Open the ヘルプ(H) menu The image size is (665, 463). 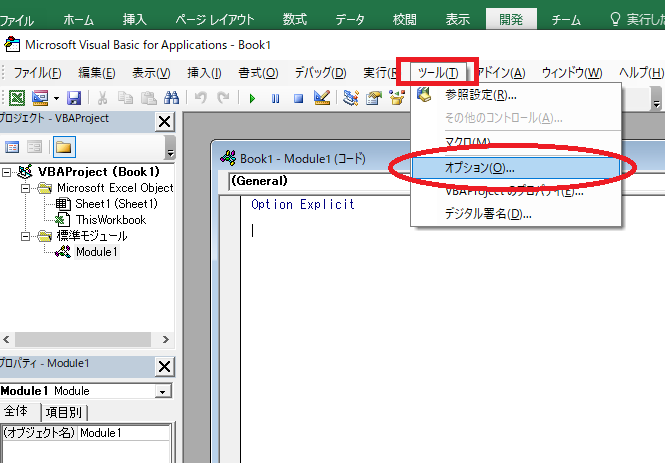pyautogui.click(x=641, y=73)
